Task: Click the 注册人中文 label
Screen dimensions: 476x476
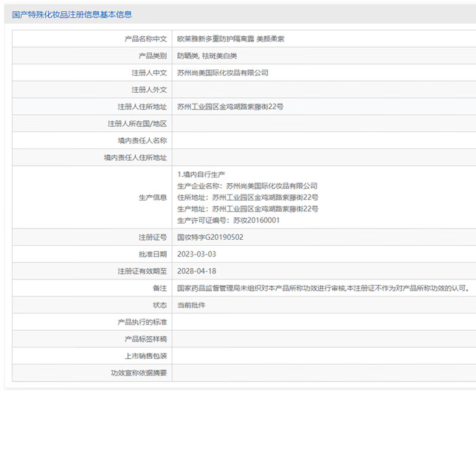Action: click(149, 73)
